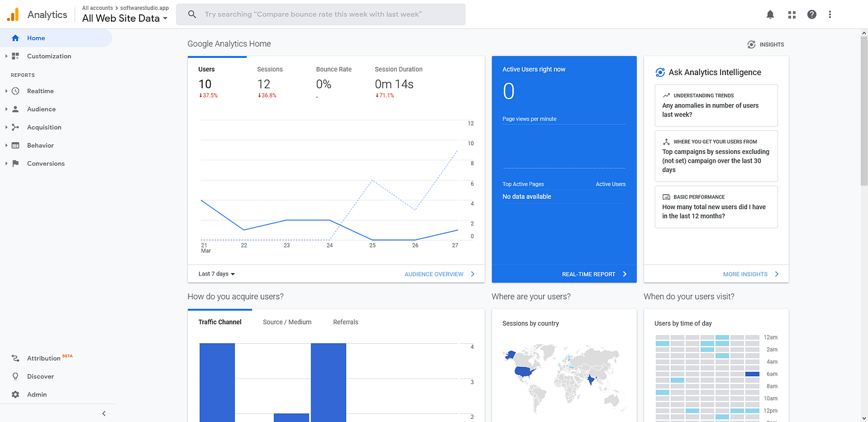The width and height of the screenshot is (868, 422).
Task: Click the Google Analytics logo icon
Action: pos(12,14)
